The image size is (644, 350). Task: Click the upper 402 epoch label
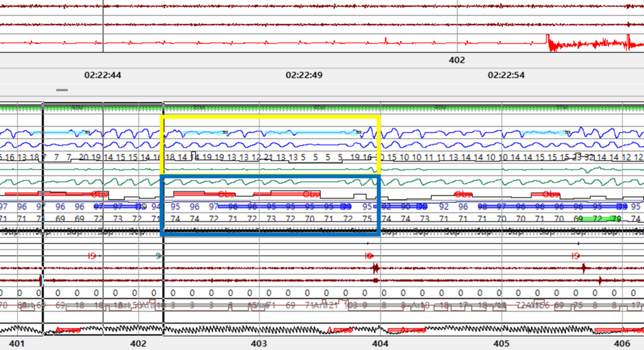coord(457,61)
